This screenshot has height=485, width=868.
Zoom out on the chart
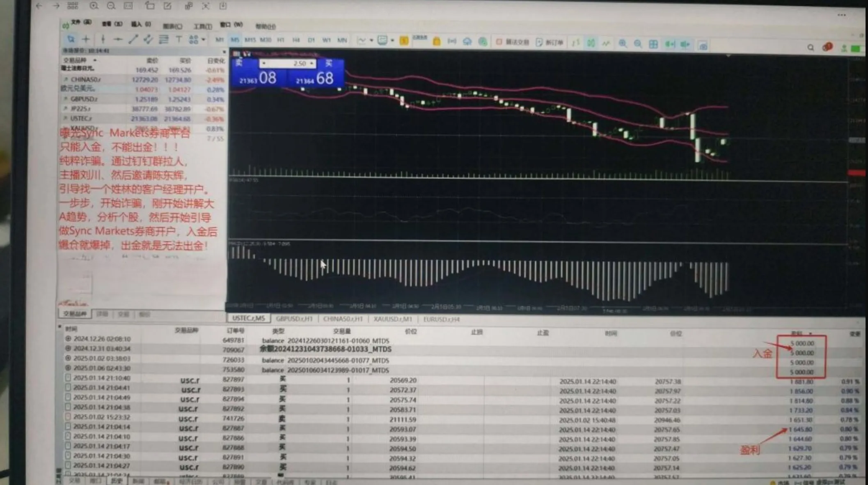638,44
